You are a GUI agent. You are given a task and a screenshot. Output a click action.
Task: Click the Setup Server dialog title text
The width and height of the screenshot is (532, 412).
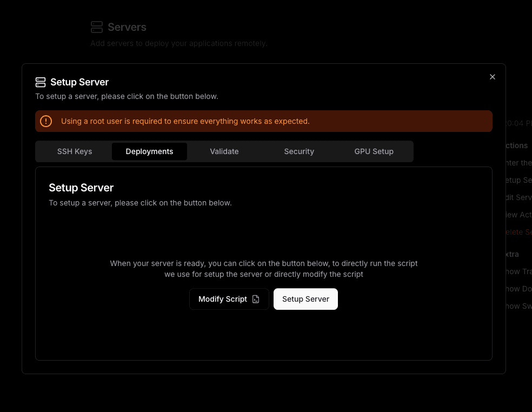click(x=79, y=82)
